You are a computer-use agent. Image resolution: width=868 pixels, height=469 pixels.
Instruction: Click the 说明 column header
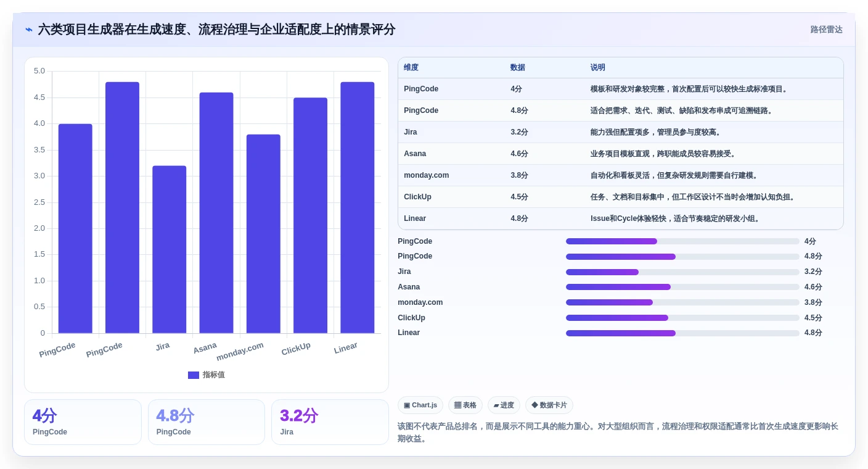(x=598, y=68)
